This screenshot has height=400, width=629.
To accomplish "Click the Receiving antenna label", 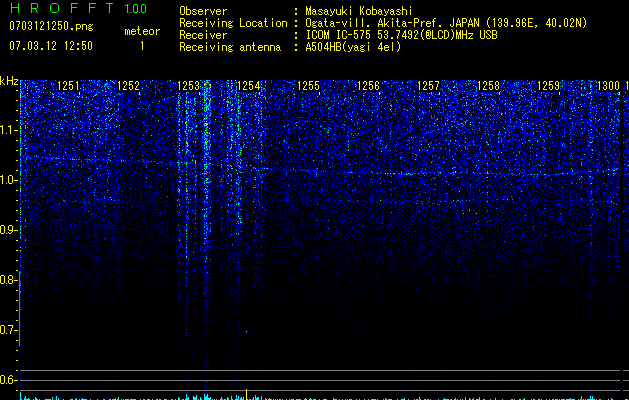I will pos(230,47).
